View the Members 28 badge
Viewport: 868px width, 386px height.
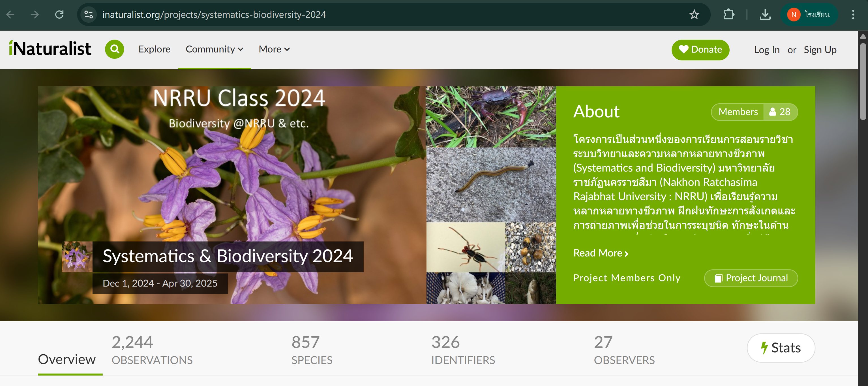754,112
